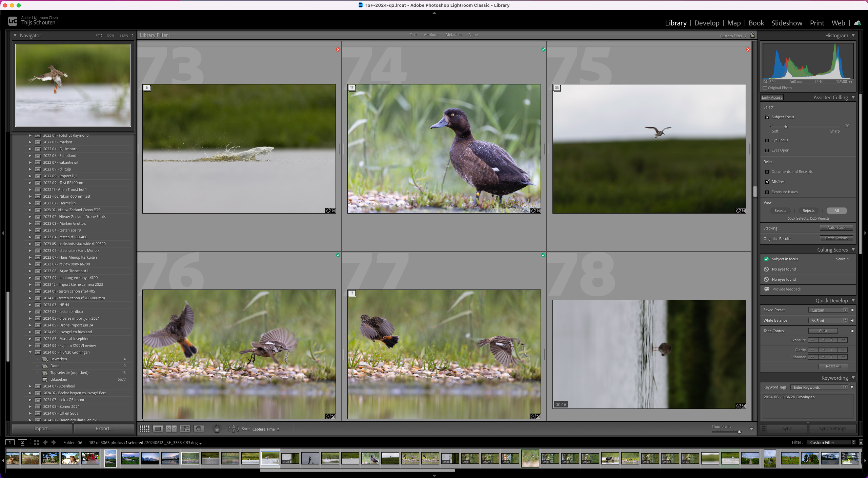The width and height of the screenshot is (868, 478).
Task: Enable the Eye Focus checkbox
Action: [x=768, y=140]
